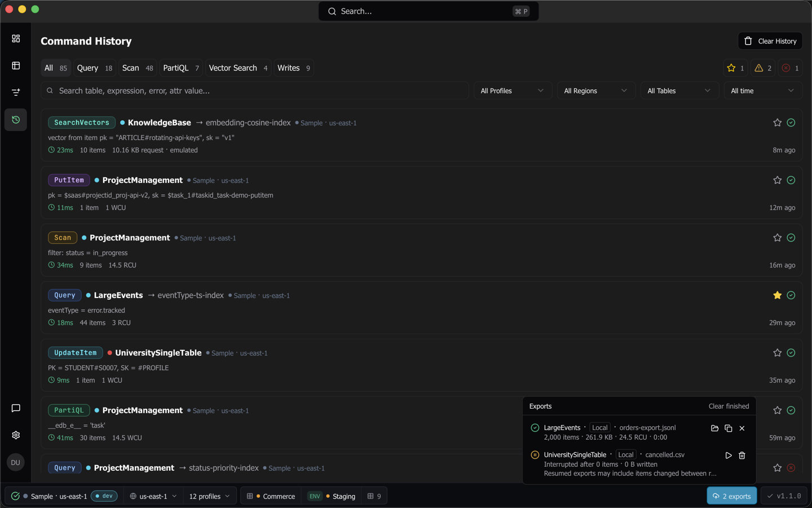Open the All Regions dropdown

[x=595, y=91]
